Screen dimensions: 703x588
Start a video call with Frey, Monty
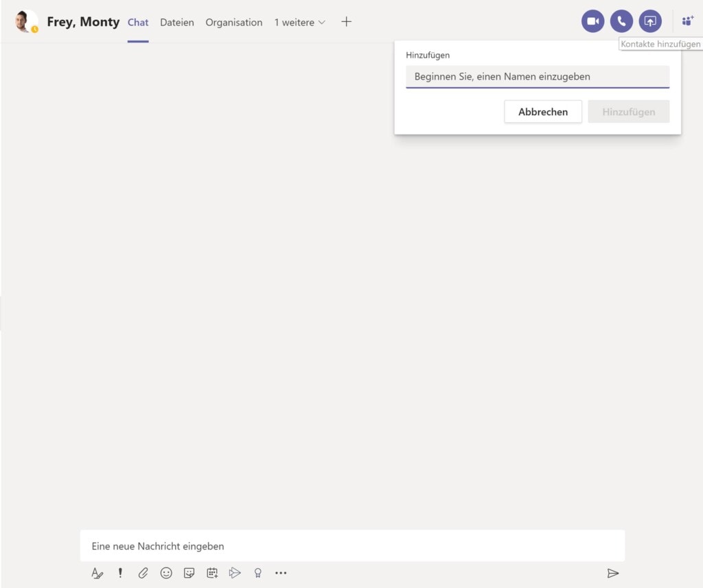point(592,21)
